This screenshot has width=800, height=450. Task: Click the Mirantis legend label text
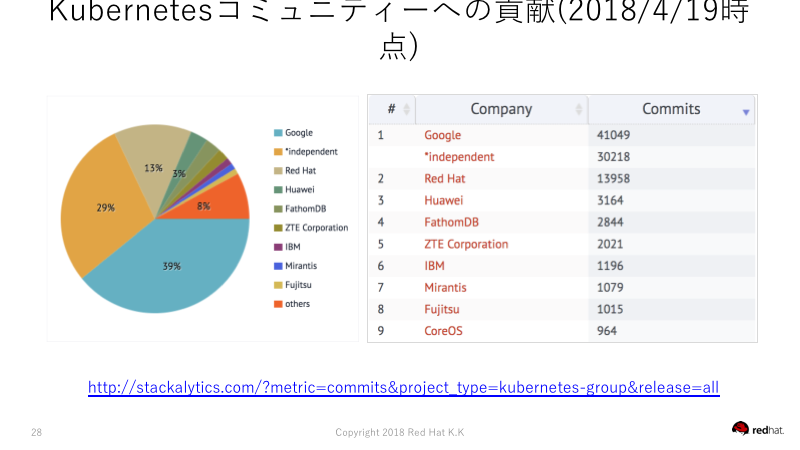point(301,266)
